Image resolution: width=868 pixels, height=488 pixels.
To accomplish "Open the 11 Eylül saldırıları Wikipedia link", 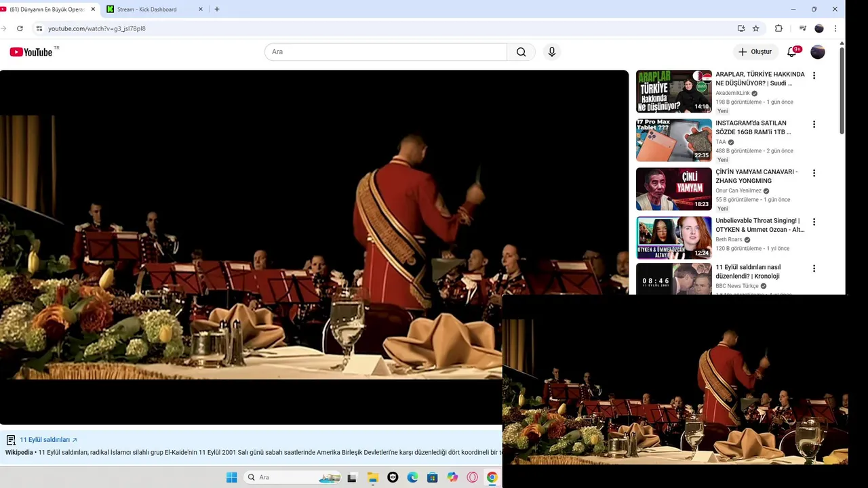I will [x=48, y=440].
